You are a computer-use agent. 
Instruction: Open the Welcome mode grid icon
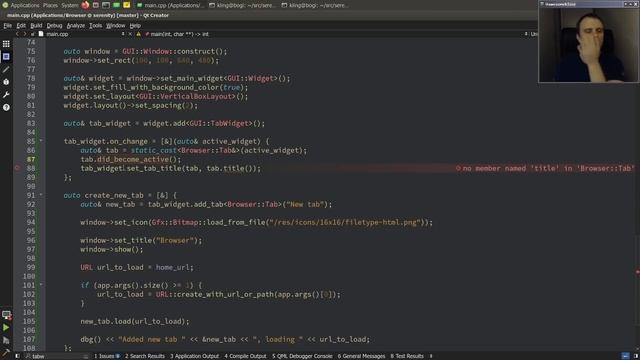6,44
